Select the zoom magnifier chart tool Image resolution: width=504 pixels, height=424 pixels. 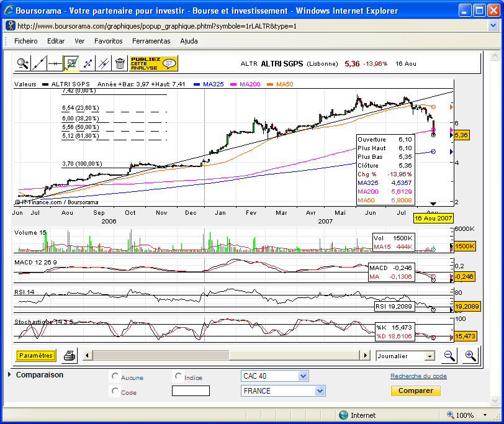coord(23,63)
